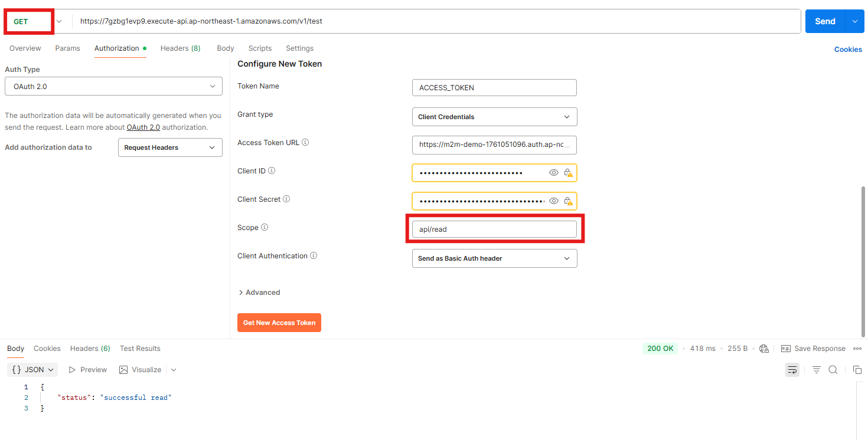Click Get New Access Token button
The height and width of the screenshot is (440, 868).
[x=279, y=323]
